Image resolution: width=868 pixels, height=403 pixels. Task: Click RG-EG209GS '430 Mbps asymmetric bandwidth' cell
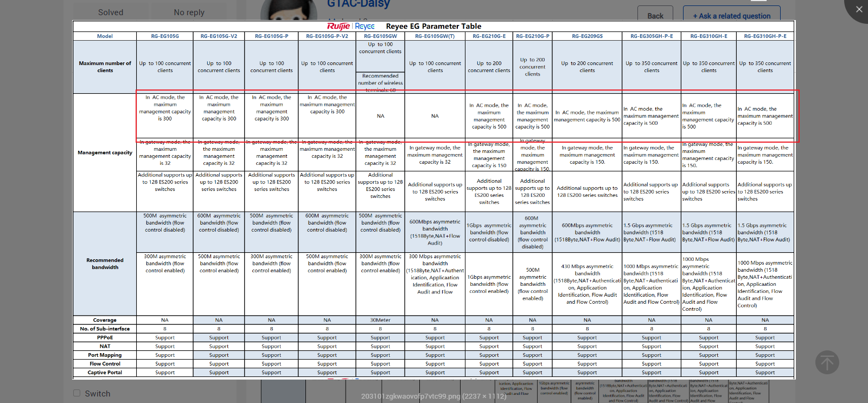click(587, 284)
